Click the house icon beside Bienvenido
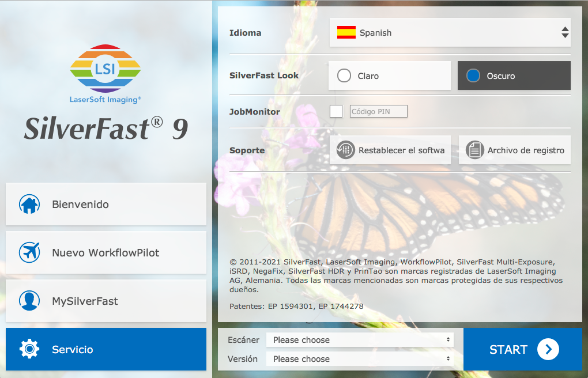 pyautogui.click(x=29, y=204)
